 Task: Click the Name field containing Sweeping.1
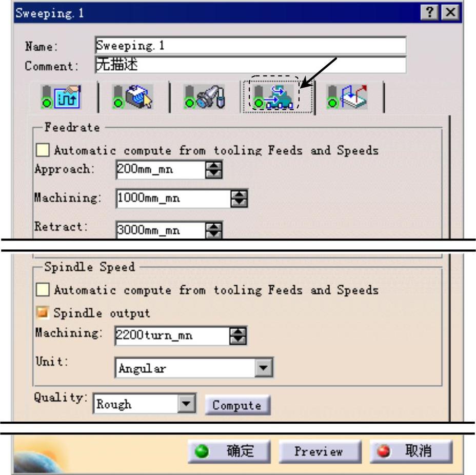[x=250, y=46]
